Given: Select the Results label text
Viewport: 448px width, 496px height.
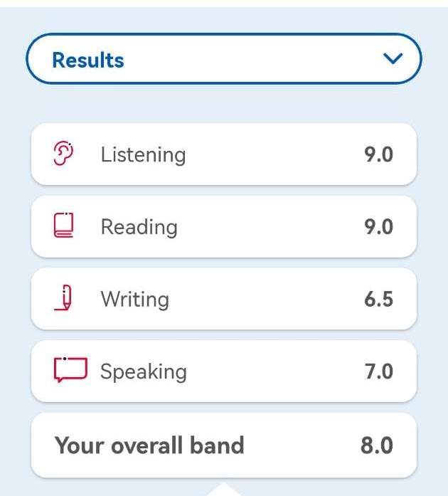Looking at the screenshot, I should [x=88, y=60].
